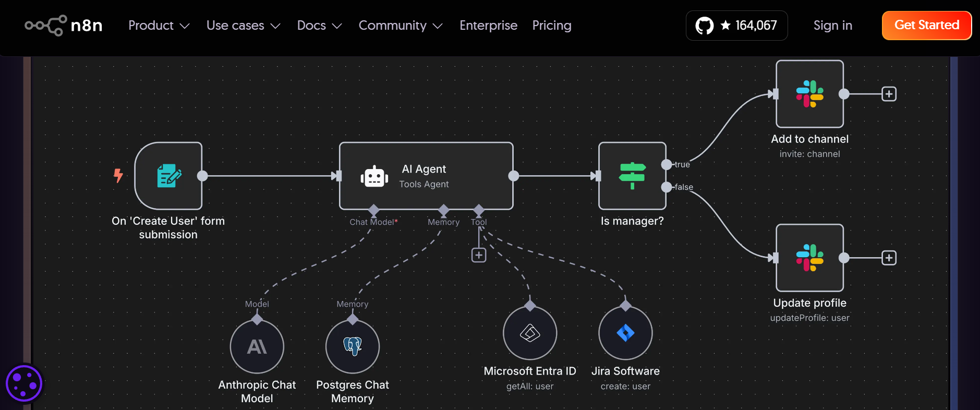Click the n8n logo in header

[x=64, y=25]
